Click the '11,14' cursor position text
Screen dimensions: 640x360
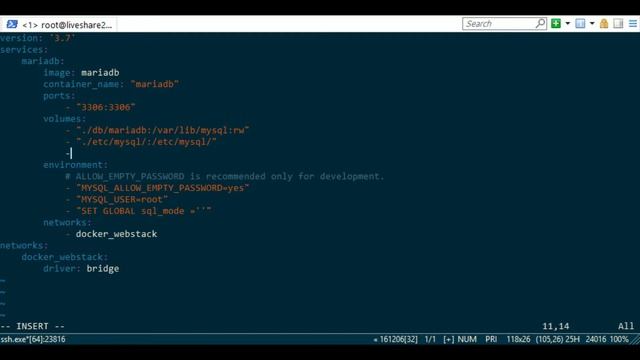[x=556, y=326]
